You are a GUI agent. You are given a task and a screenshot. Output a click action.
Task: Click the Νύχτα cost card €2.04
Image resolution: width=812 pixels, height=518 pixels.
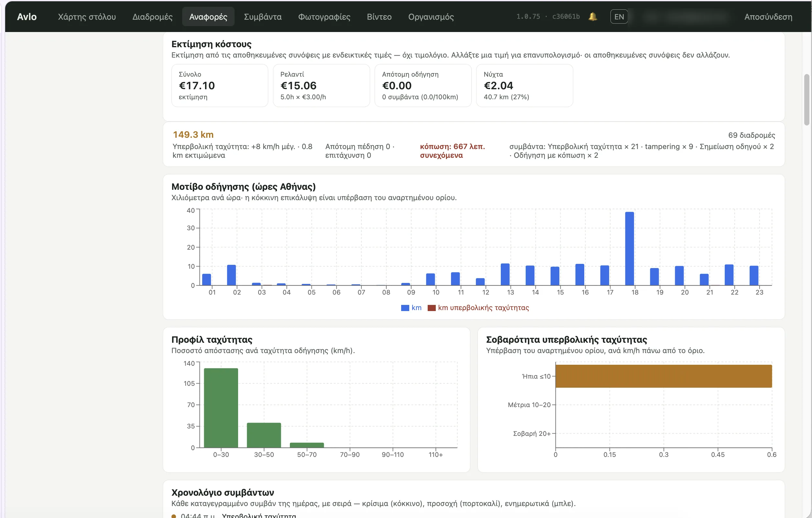524,86
